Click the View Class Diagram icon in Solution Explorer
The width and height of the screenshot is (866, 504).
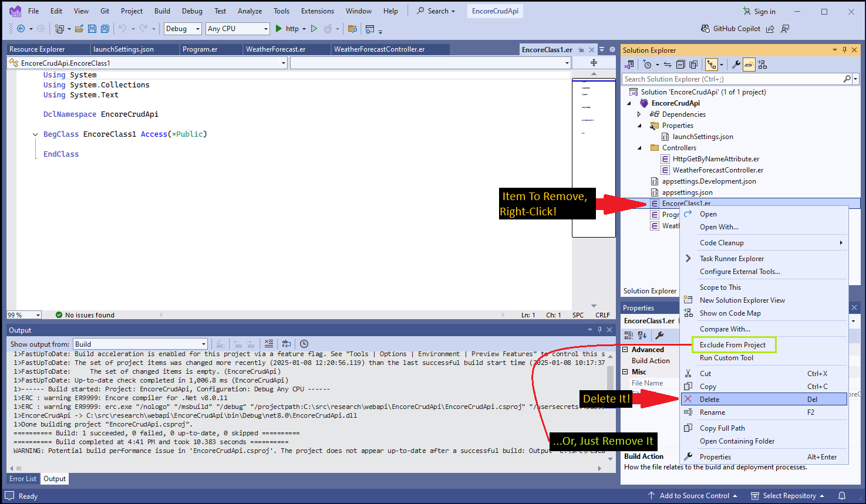[762, 65]
